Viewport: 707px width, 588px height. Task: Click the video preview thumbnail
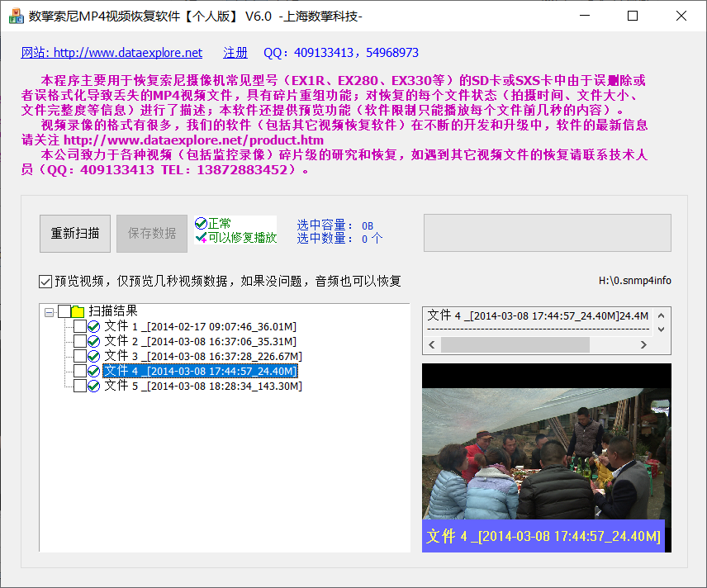[x=547, y=458]
